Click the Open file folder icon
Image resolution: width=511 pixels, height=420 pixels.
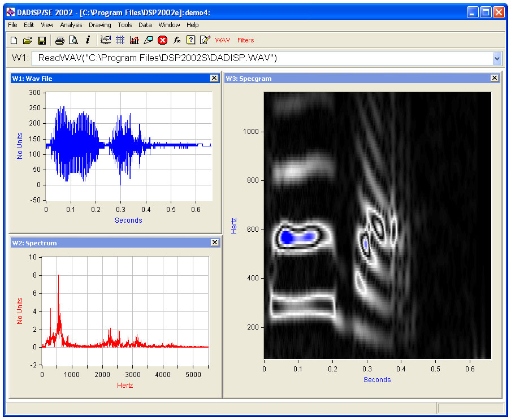tap(27, 40)
